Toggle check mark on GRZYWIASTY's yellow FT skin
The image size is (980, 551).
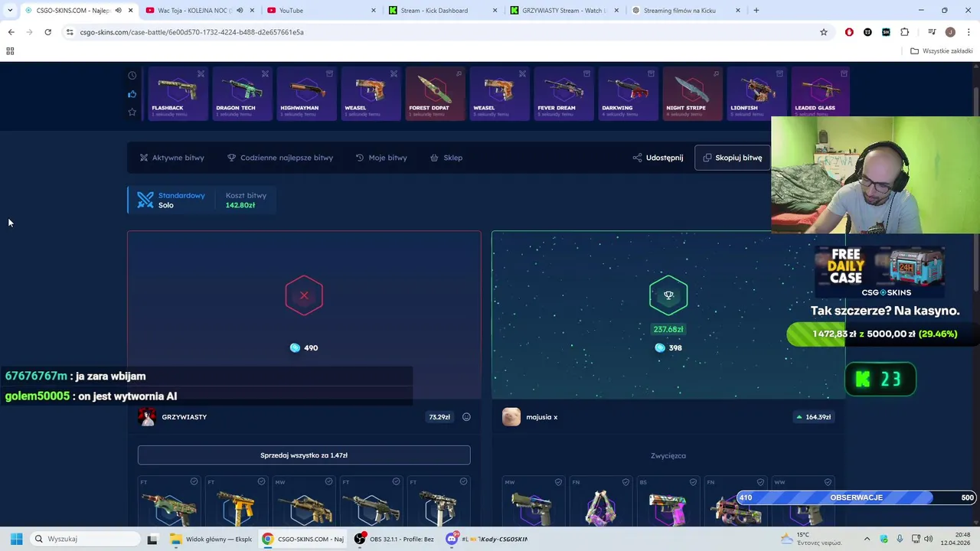coord(261,481)
